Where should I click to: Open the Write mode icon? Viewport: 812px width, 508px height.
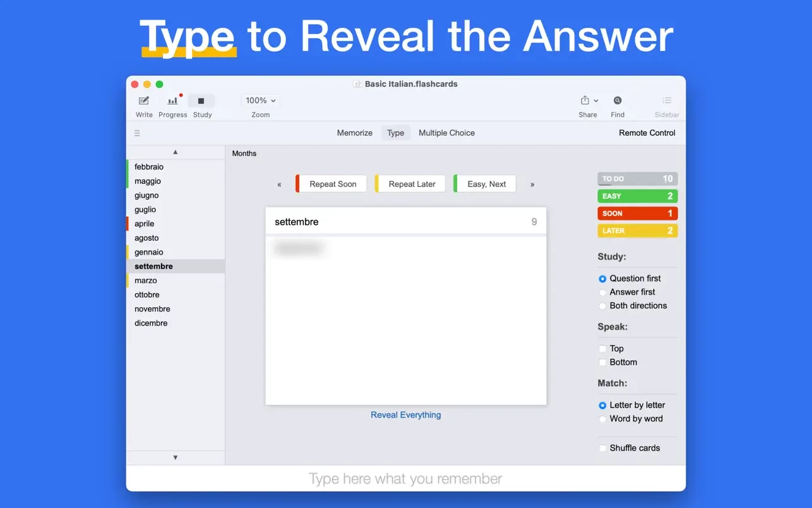click(144, 101)
